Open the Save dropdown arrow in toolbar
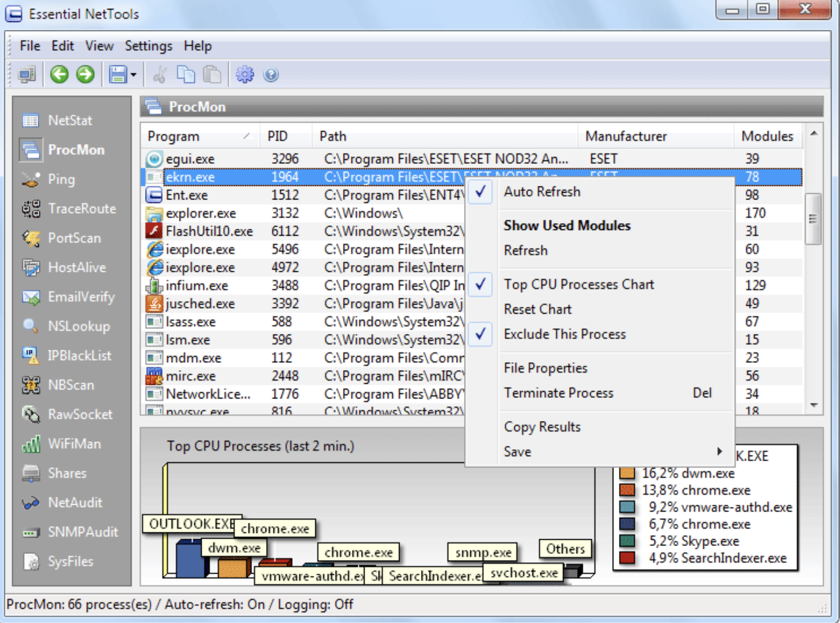This screenshot has width=840, height=623. coord(134,75)
